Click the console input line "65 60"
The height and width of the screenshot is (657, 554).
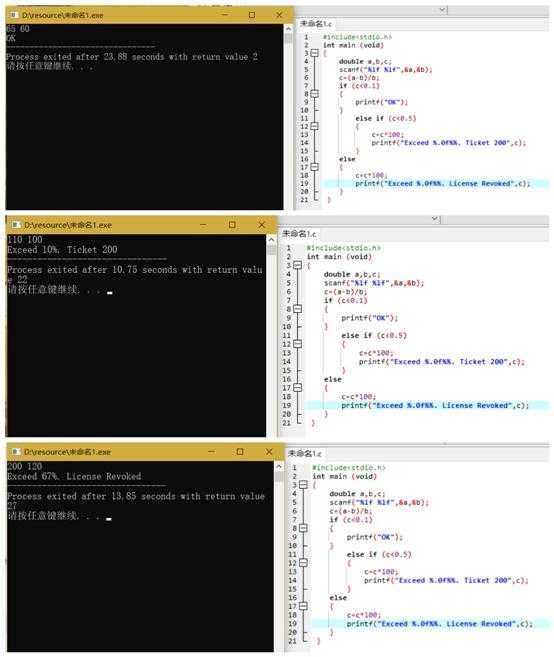[x=18, y=29]
